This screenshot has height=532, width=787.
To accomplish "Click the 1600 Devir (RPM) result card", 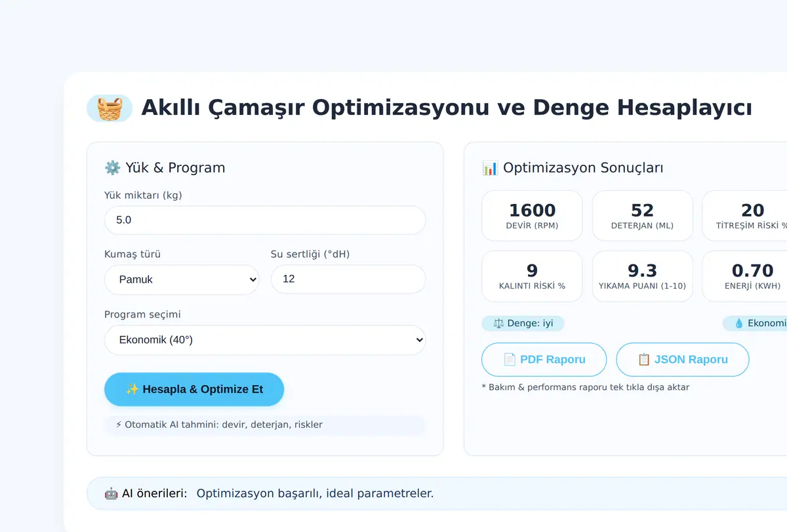I will click(532, 216).
